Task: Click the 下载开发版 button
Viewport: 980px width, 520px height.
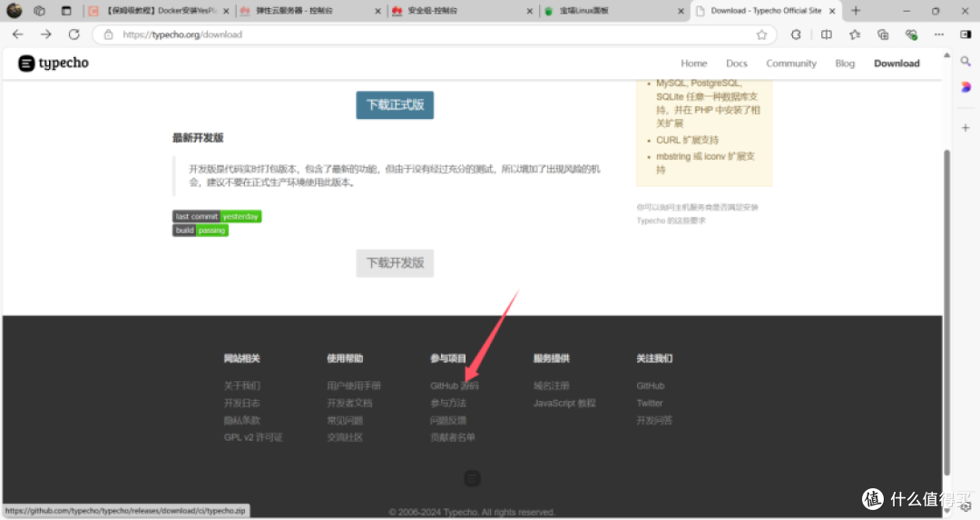Action: [395, 263]
